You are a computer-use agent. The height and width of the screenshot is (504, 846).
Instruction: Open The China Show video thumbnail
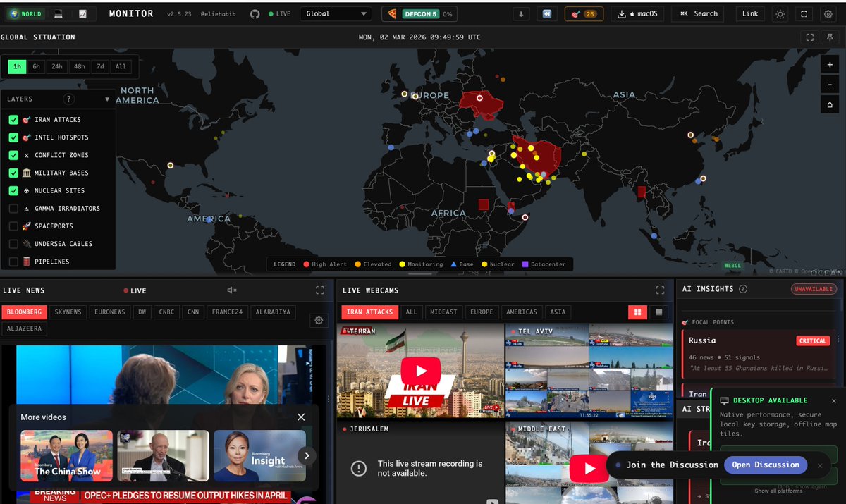67,455
